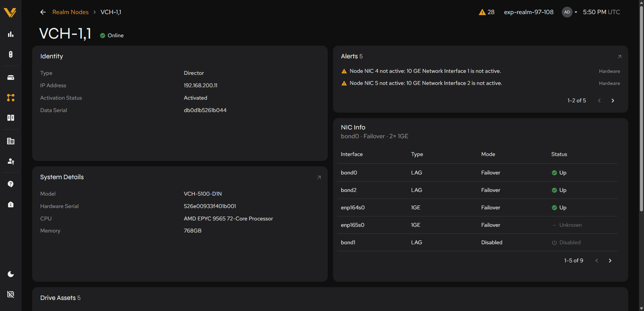Click the scrollbar down arrow
The image size is (644, 311).
coord(641,308)
